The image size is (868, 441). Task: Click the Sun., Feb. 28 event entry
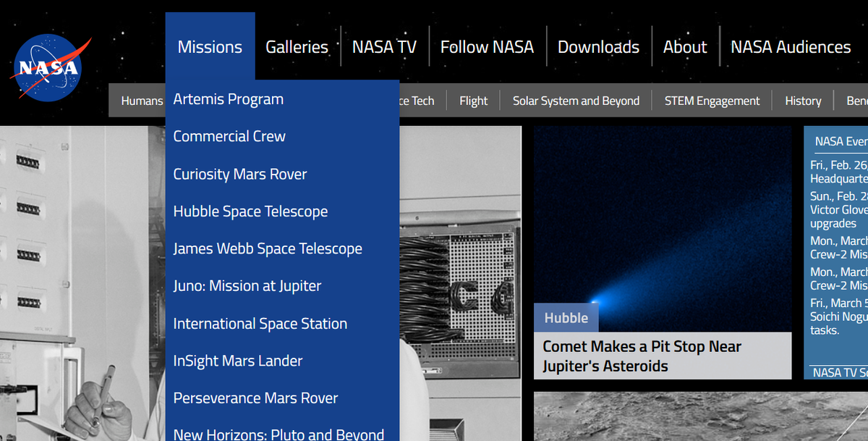839,210
